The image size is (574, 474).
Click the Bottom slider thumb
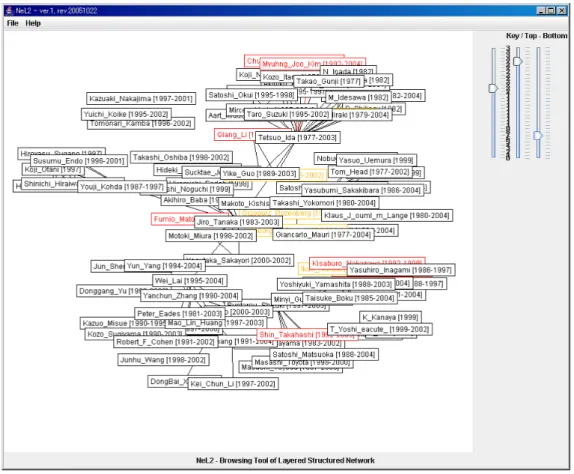[x=538, y=136]
